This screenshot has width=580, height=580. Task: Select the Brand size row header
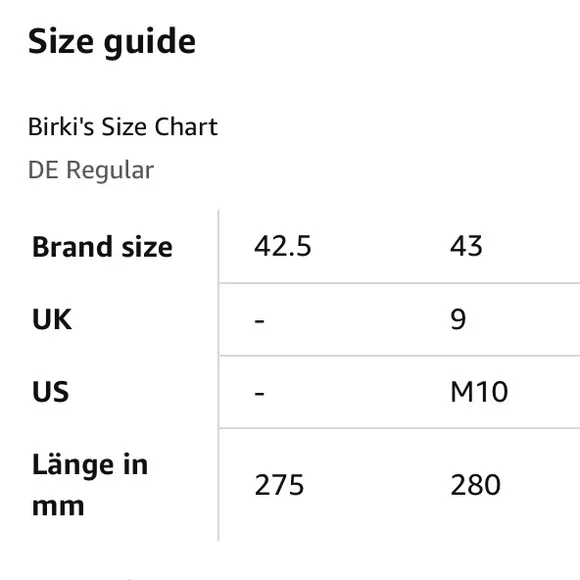tap(102, 247)
